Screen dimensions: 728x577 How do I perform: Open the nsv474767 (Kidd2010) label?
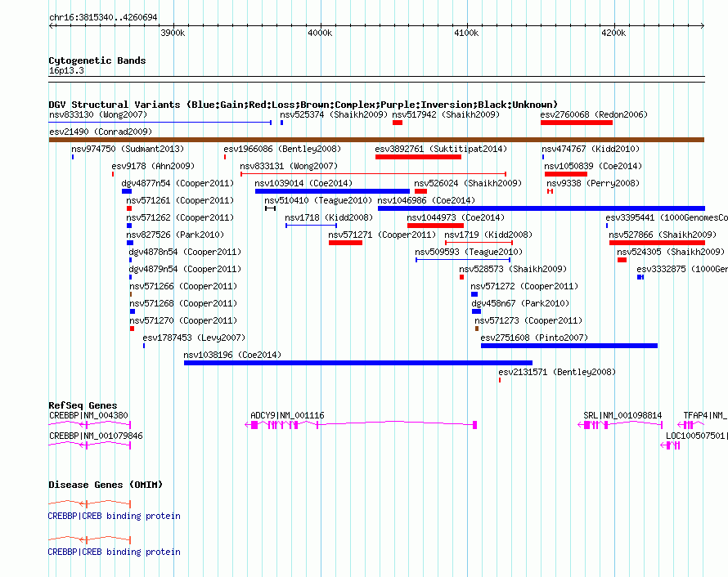pyautogui.click(x=590, y=149)
